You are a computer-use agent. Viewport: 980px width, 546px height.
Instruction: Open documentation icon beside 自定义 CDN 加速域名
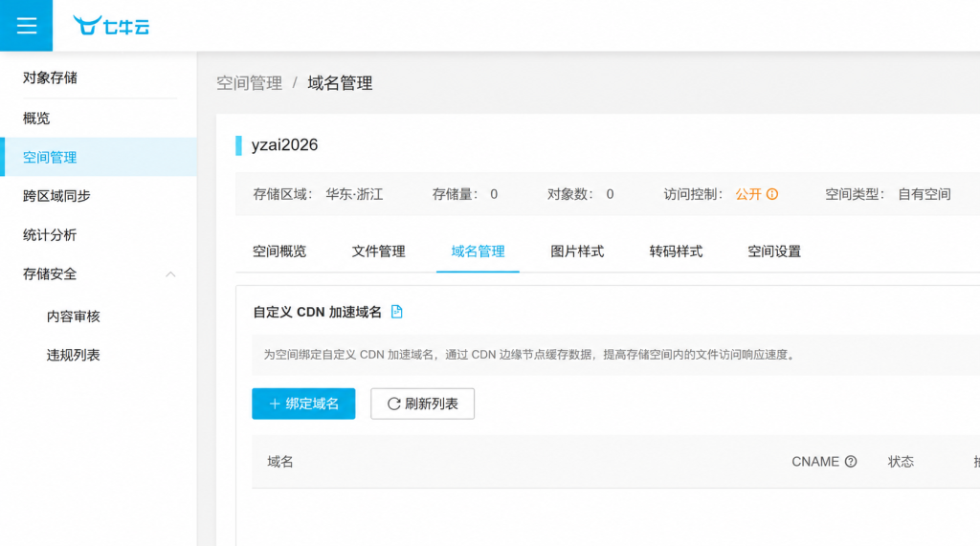coord(397,312)
